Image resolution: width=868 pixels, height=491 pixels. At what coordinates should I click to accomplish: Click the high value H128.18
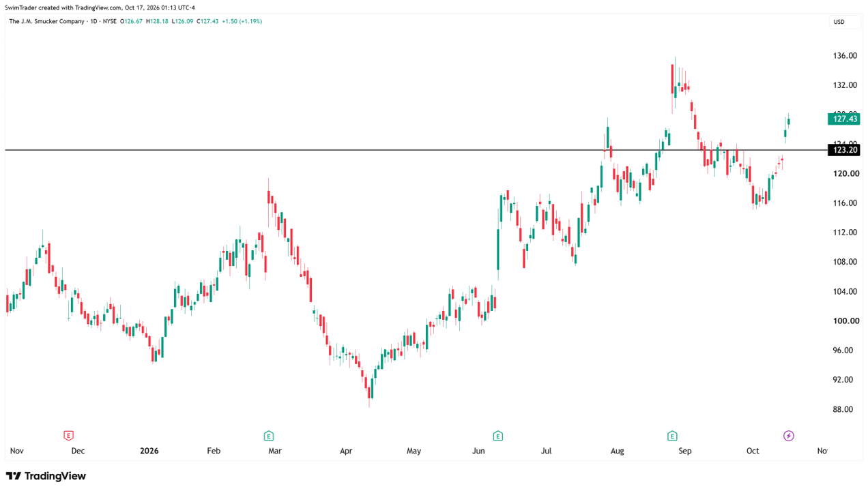pyautogui.click(x=157, y=22)
